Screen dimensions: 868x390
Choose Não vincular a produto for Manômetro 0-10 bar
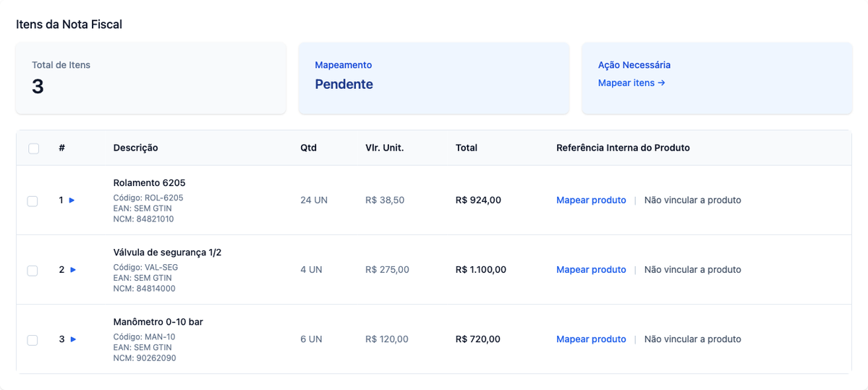[x=693, y=339]
